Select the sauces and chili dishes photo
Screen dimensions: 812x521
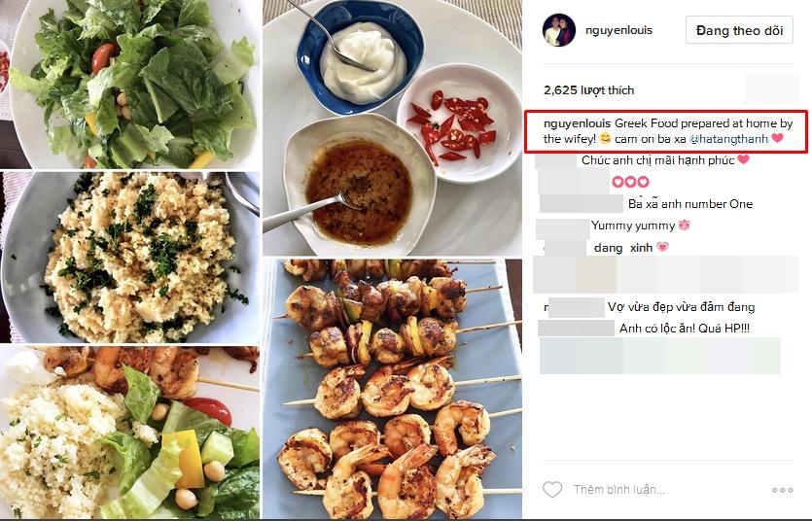392,127
